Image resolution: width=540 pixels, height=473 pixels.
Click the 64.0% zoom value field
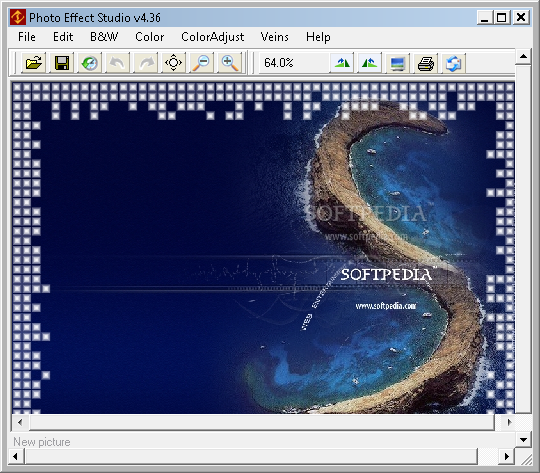(293, 63)
